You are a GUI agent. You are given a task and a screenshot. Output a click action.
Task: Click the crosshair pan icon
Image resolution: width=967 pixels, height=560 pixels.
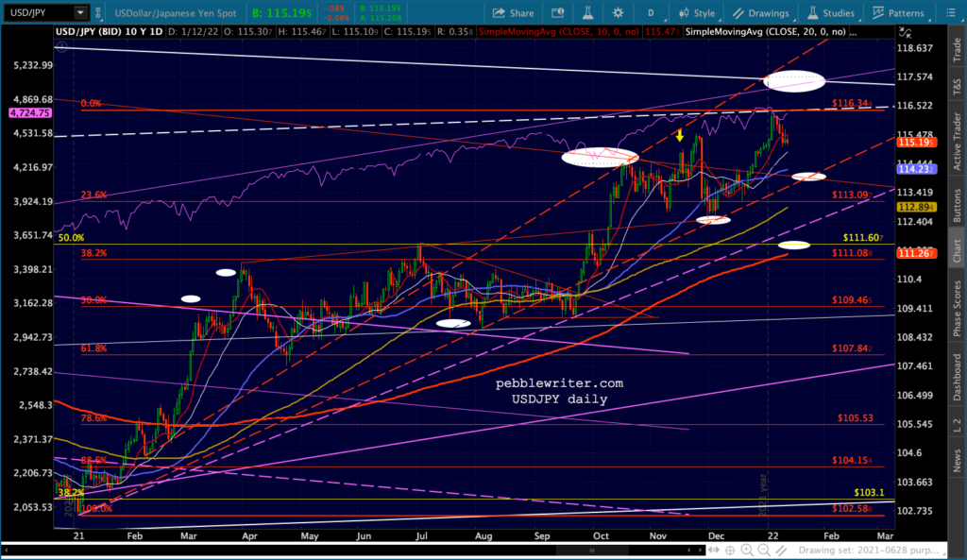click(730, 551)
